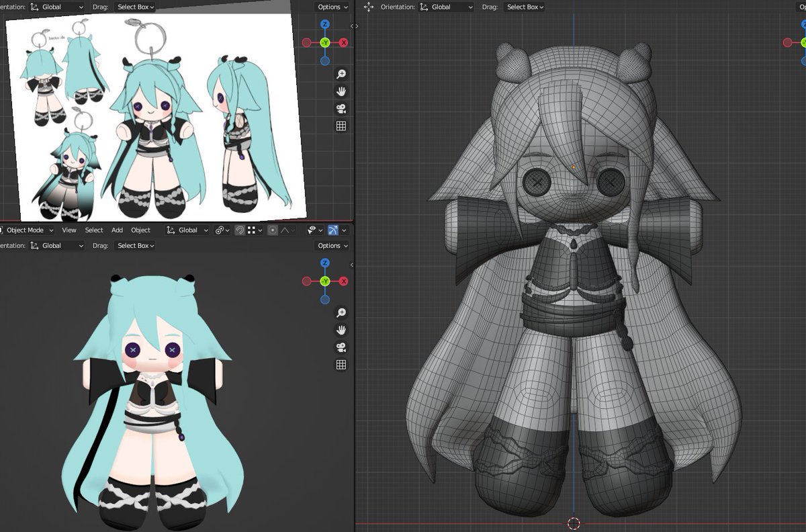
Task: Toggle proportional editing in bottom-left header
Action: (x=272, y=230)
